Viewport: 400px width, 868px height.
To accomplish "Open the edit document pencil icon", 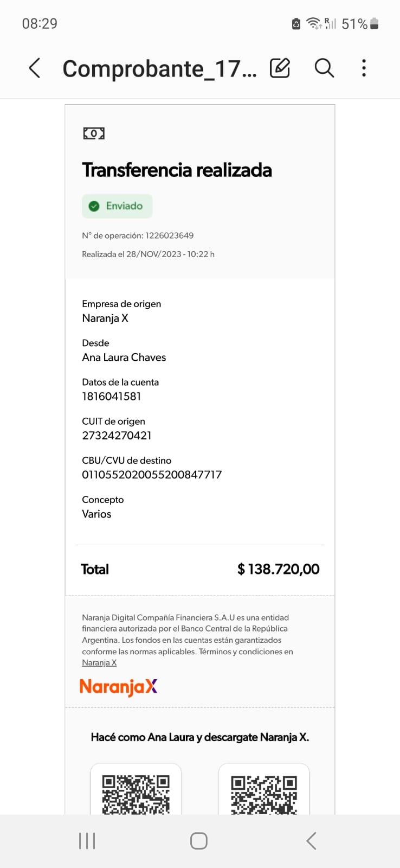I will point(280,68).
